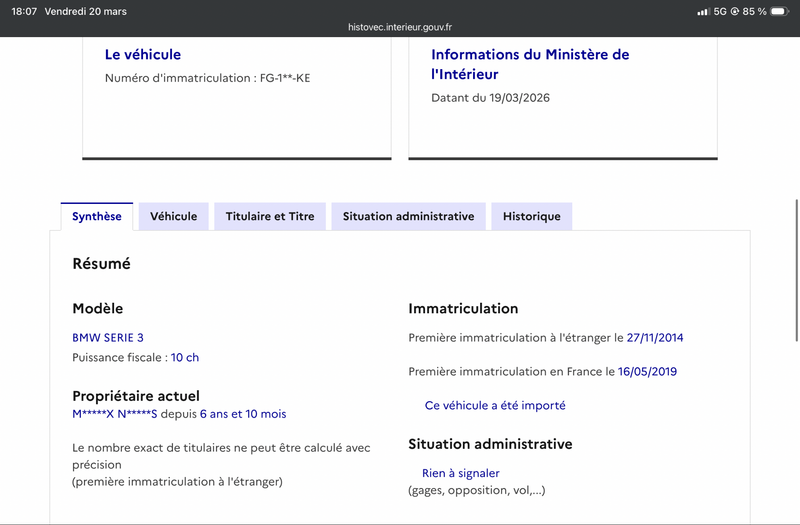Viewport: 800px width, 525px height.
Task: Tap the battery icon in status bar
Action: pos(780,11)
